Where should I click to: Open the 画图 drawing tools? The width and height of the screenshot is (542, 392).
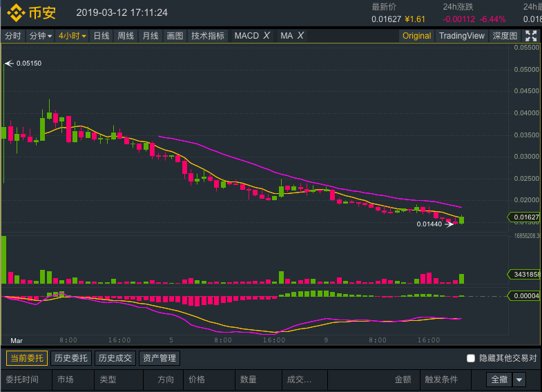(x=175, y=36)
